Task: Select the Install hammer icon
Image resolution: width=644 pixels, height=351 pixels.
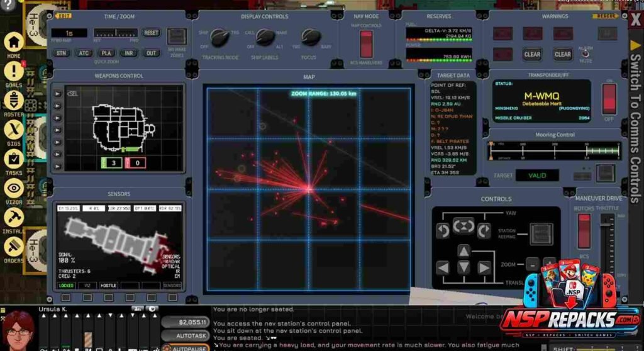Action: click(14, 218)
